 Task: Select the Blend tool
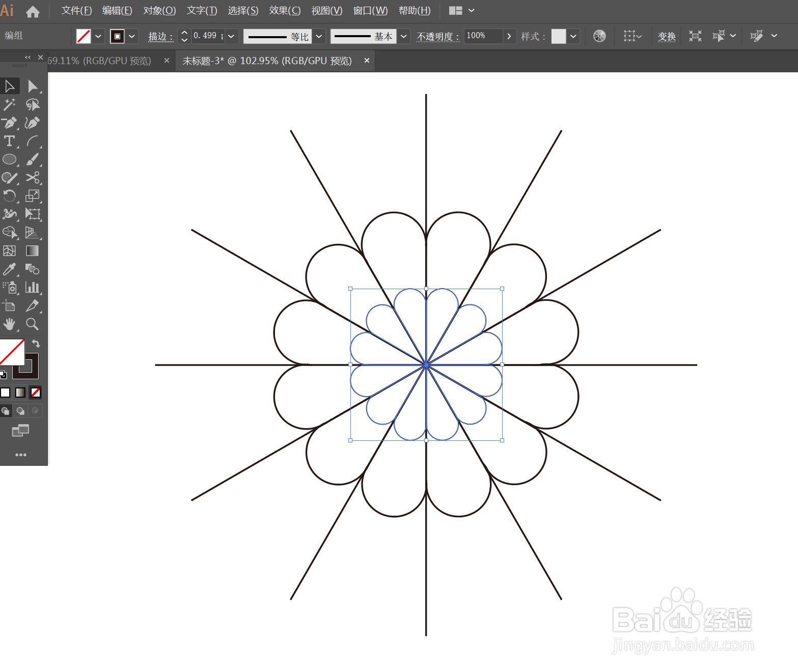click(x=33, y=269)
